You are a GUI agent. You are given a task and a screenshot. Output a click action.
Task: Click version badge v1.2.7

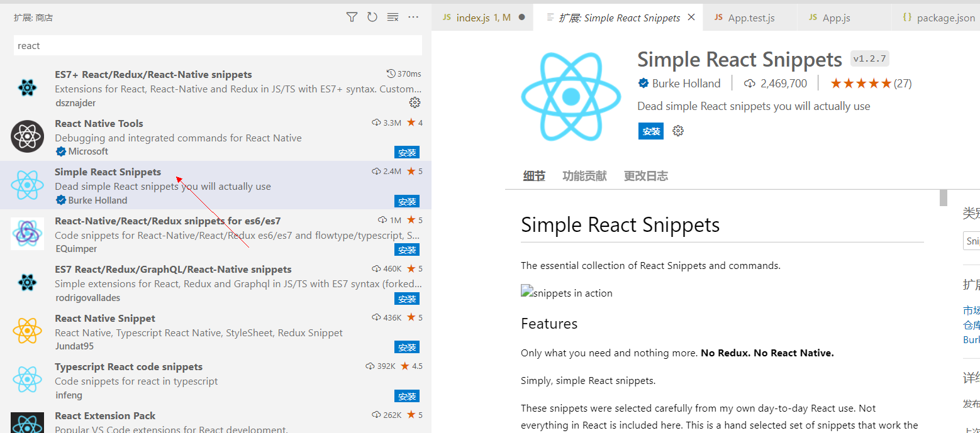coord(869,58)
